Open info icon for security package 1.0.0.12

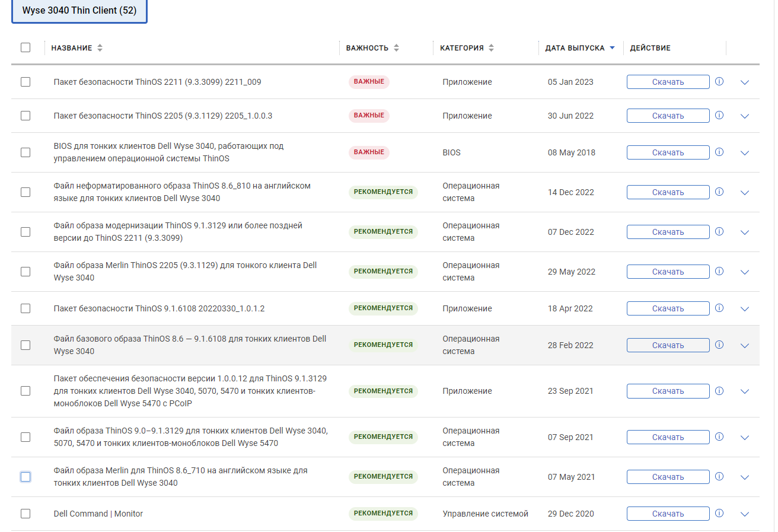[719, 391]
